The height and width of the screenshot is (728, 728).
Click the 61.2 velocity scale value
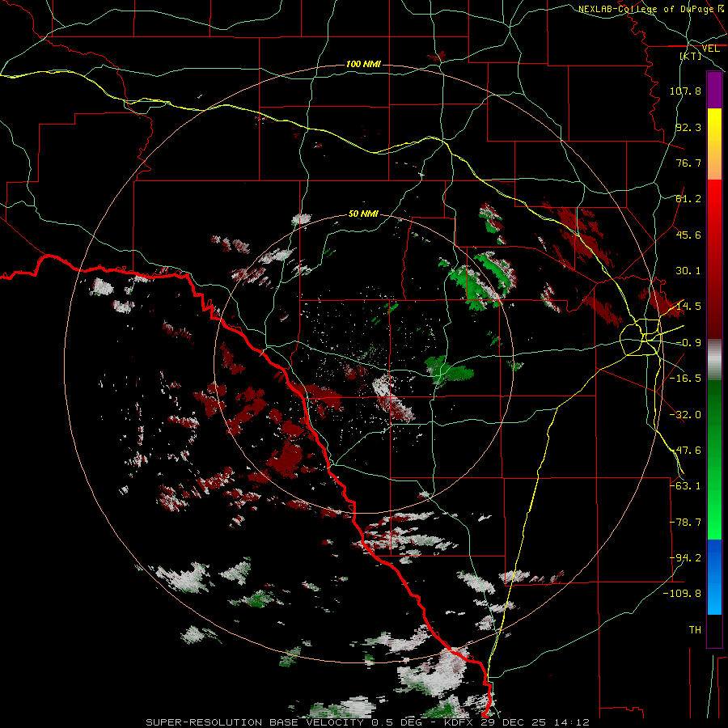(x=688, y=199)
